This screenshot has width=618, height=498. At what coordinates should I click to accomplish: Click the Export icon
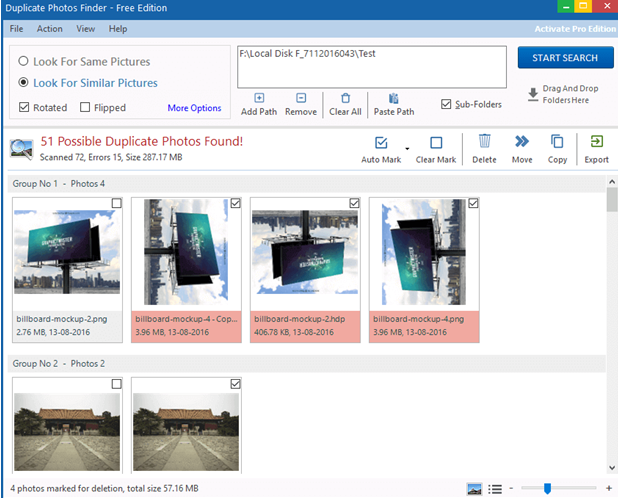(x=596, y=141)
